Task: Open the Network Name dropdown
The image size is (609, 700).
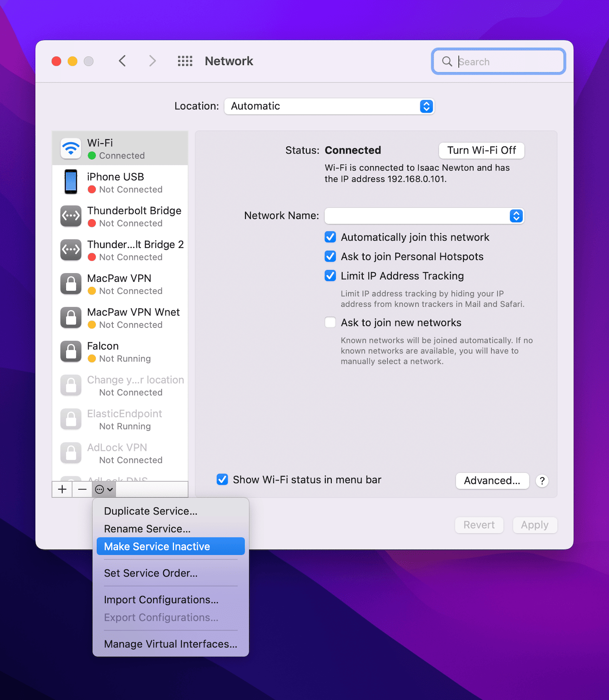Action: point(515,216)
